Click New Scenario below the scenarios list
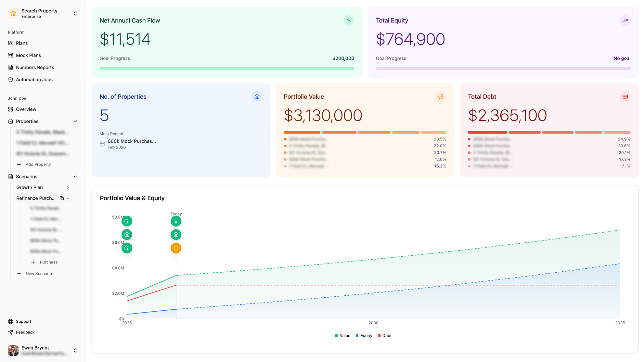This screenshot has height=362, width=644. (39, 273)
